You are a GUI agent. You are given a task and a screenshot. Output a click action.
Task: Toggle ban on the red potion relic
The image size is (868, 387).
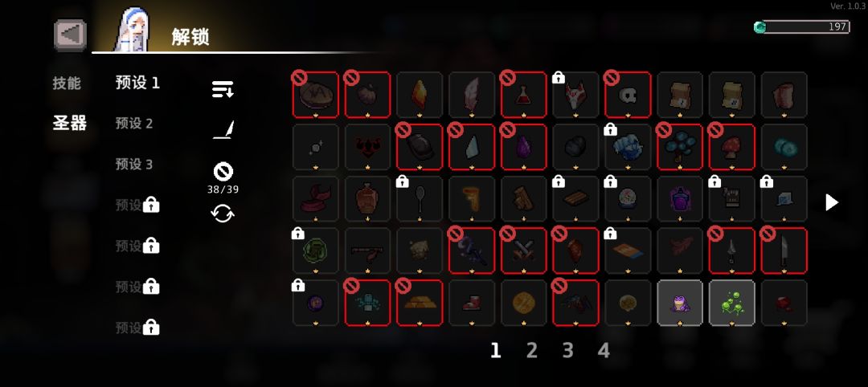tap(524, 95)
